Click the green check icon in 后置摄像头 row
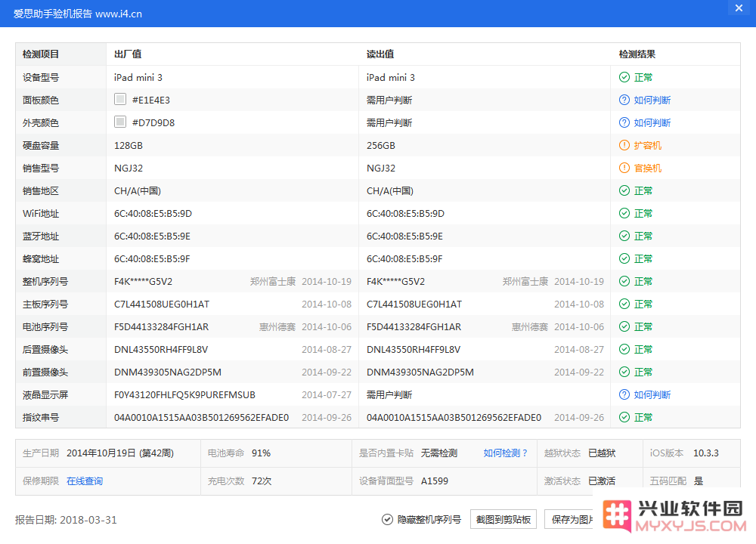756x544 pixels. pos(624,349)
